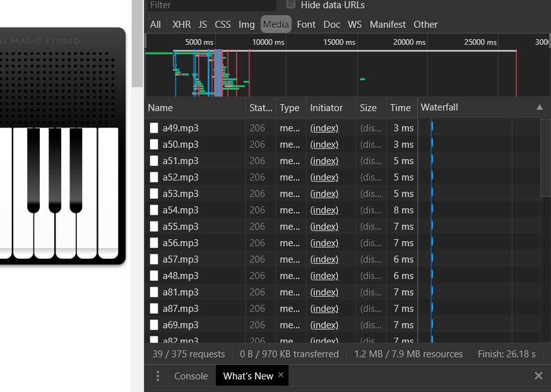Image resolution: width=551 pixels, height=392 pixels.
Task: Open the (index) initiator link for a48.mp3
Action: coord(324,276)
